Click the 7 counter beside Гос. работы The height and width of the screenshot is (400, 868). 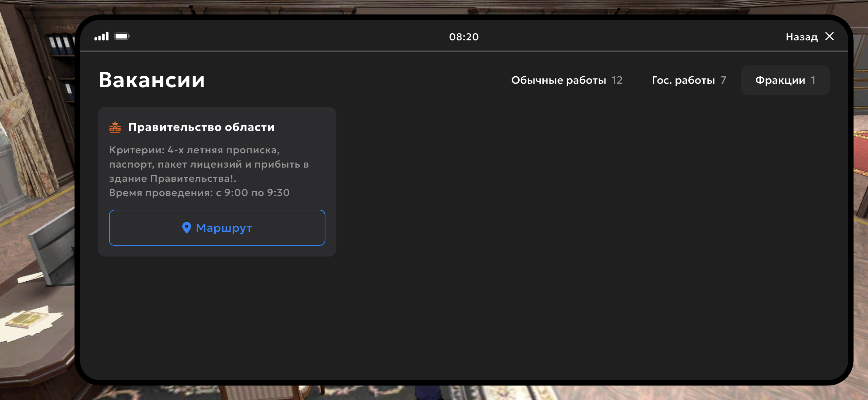[723, 80]
